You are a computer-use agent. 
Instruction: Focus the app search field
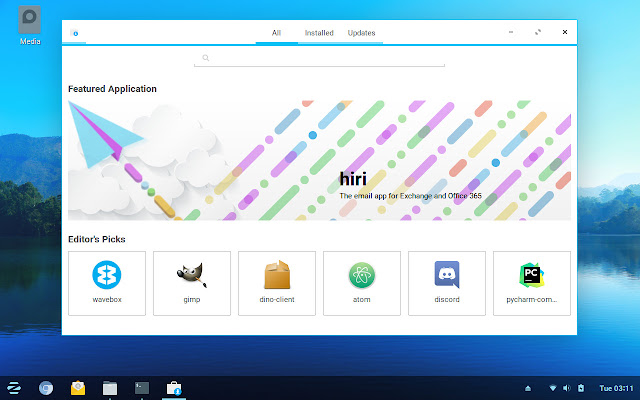coord(319,58)
